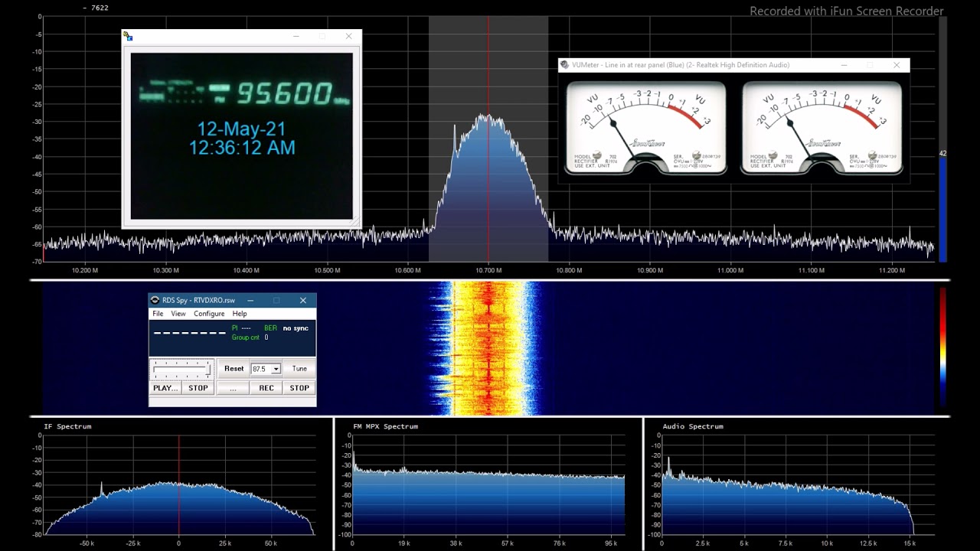980x551 pixels.
Task: Click the PLAY... button in RDS Spy
Action: [x=166, y=388]
